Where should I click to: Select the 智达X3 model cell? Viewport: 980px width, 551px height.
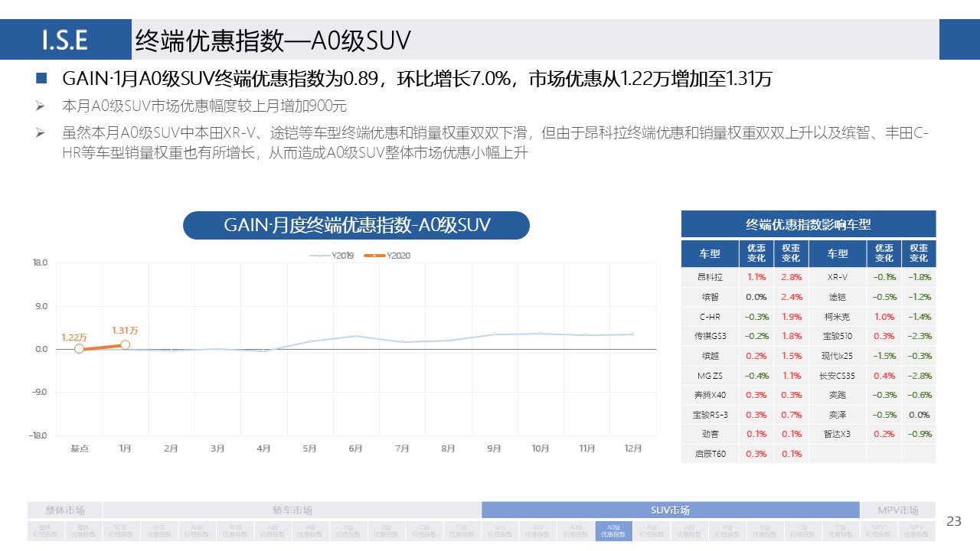click(x=838, y=434)
